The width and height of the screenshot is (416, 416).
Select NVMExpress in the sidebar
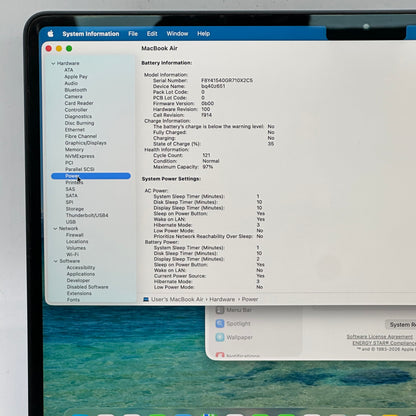point(80,156)
